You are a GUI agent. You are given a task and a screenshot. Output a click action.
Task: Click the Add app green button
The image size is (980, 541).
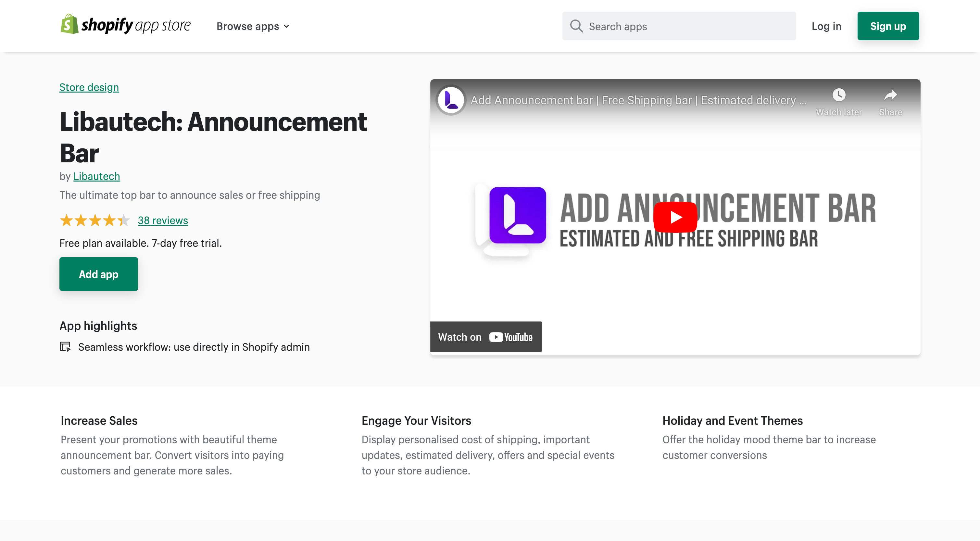click(x=99, y=274)
